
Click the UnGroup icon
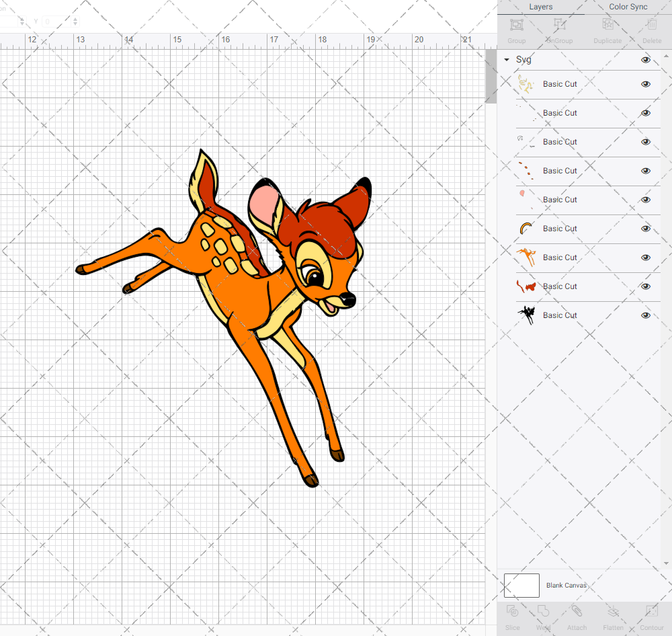(559, 25)
